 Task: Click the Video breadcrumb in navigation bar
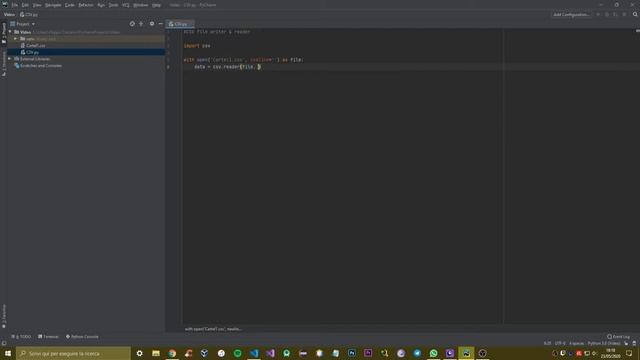[x=9, y=14]
